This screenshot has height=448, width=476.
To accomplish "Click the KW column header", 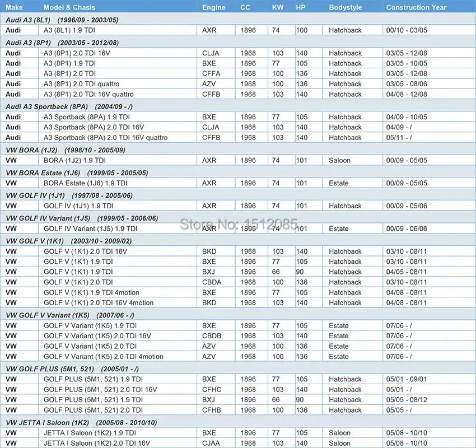I will tap(277, 7).
